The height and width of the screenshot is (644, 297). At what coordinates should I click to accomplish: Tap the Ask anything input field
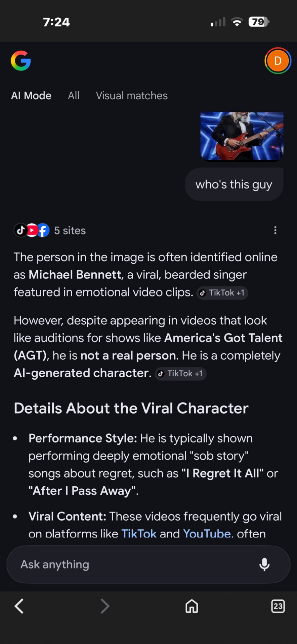pos(134,565)
